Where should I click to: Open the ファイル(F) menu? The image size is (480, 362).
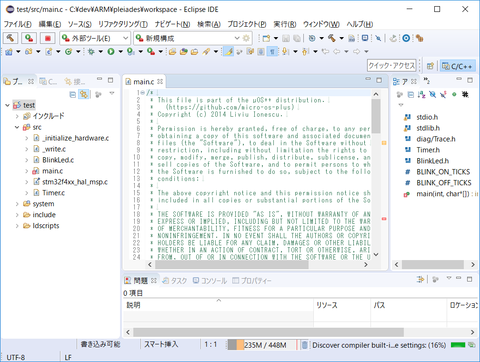point(18,24)
